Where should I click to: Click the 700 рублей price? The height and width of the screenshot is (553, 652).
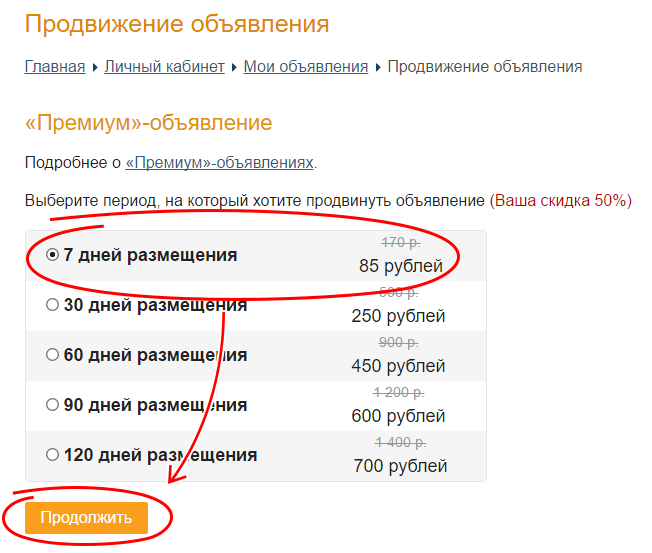point(398,466)
